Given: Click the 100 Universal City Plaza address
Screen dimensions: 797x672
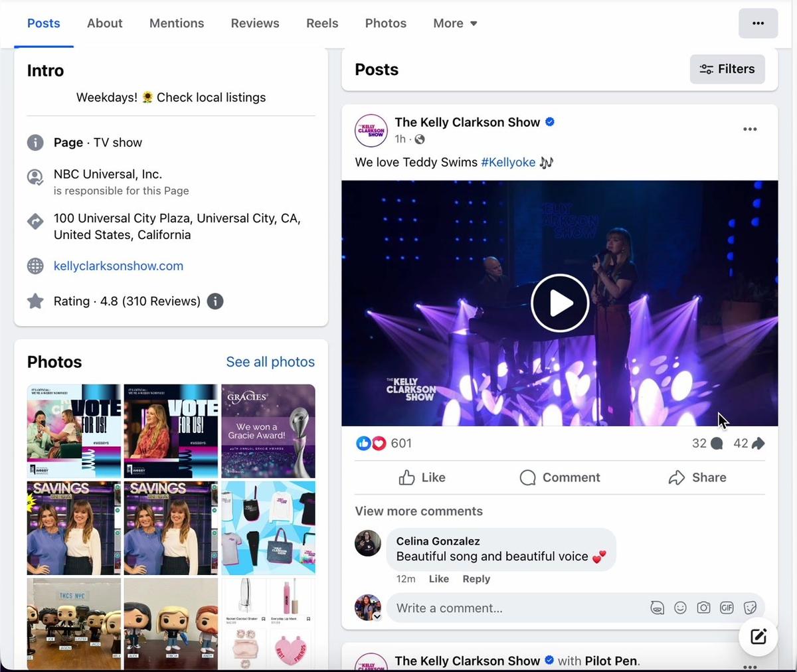Looking at the screenshot, I should 177,226.
